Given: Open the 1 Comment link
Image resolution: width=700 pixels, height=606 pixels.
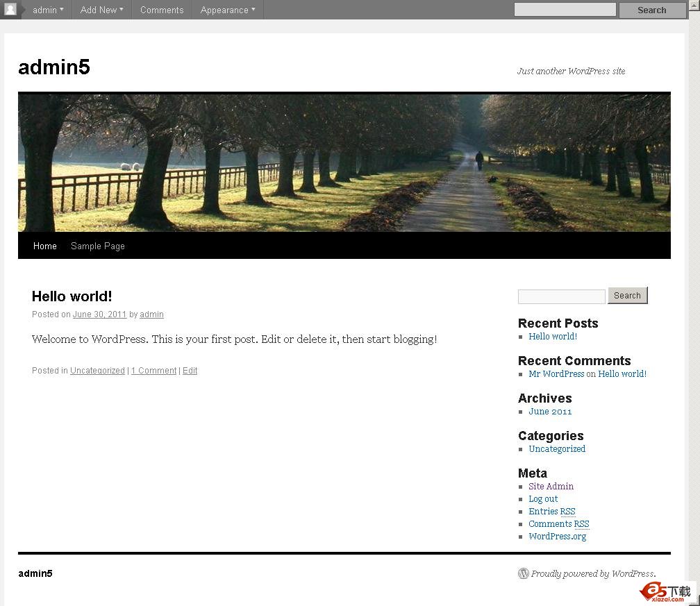Looking at the screenshot, I should [153, 371].
